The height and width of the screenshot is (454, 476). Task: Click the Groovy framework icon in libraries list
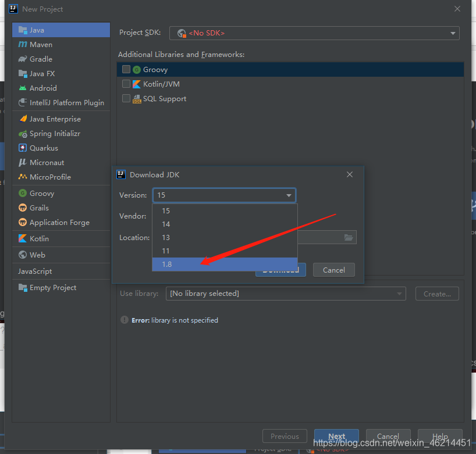coord(137,70)
